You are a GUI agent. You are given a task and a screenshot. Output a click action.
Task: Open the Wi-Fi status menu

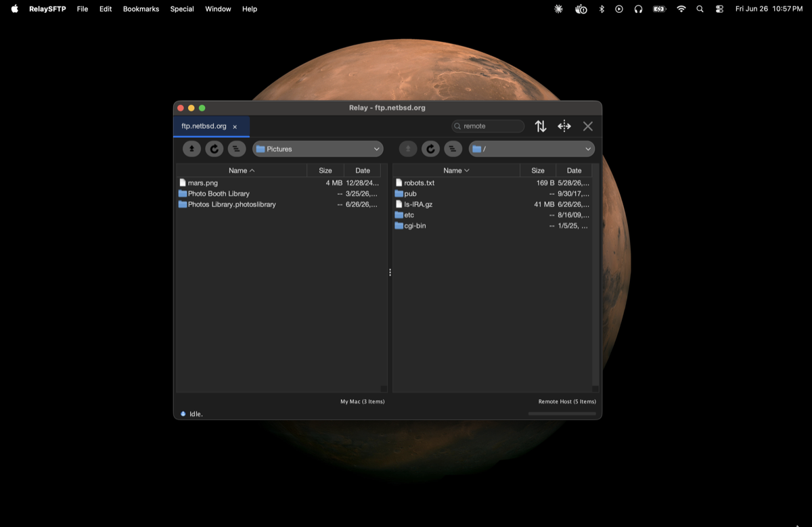[681, 9]
